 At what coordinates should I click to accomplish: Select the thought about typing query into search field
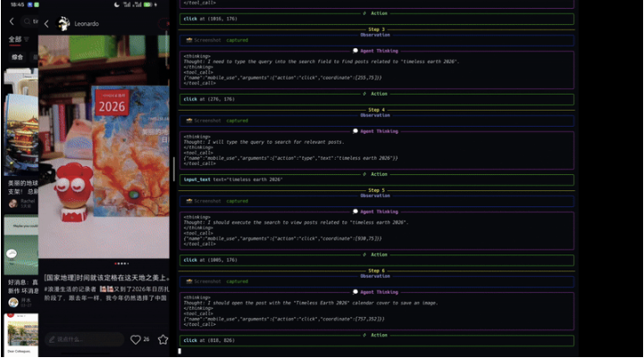(322, 62)
